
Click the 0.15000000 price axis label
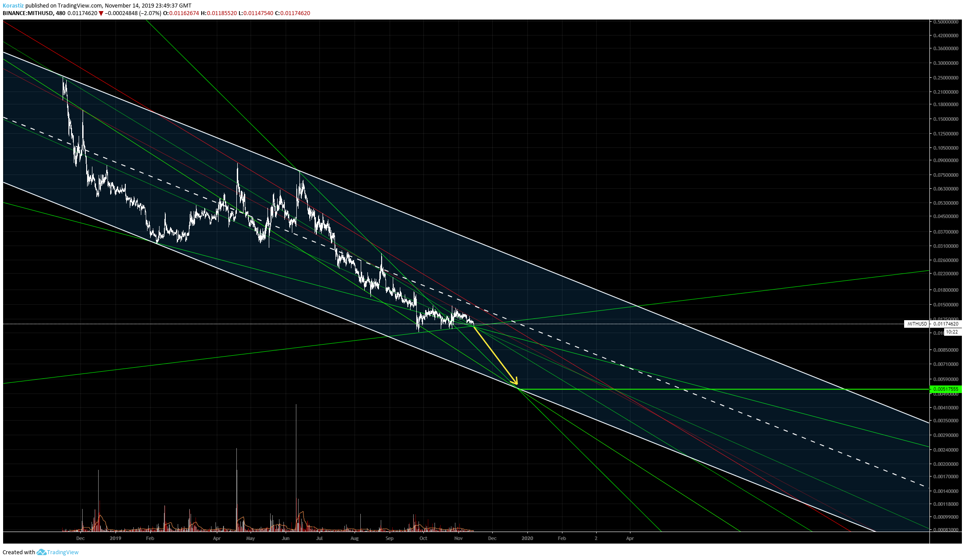tap(946, 119)
